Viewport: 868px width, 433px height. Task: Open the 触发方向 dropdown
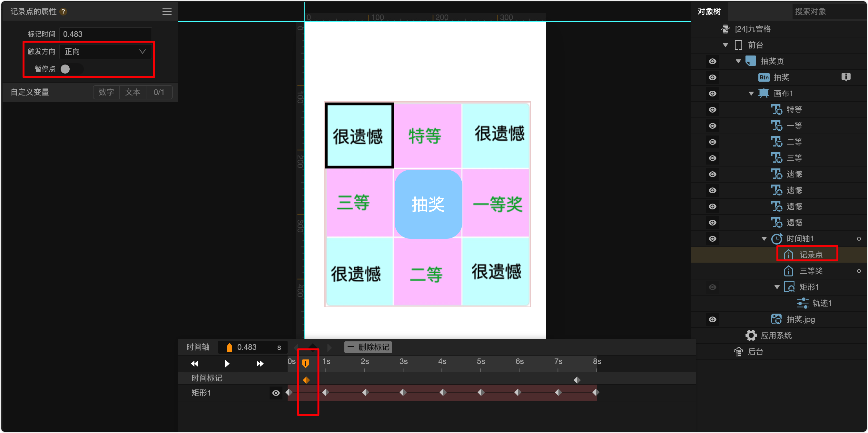coord(105,52)
